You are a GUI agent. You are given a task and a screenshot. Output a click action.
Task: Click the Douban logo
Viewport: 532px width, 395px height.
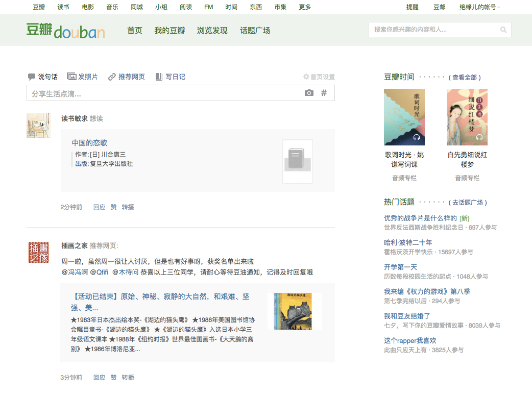click(66, 31)
